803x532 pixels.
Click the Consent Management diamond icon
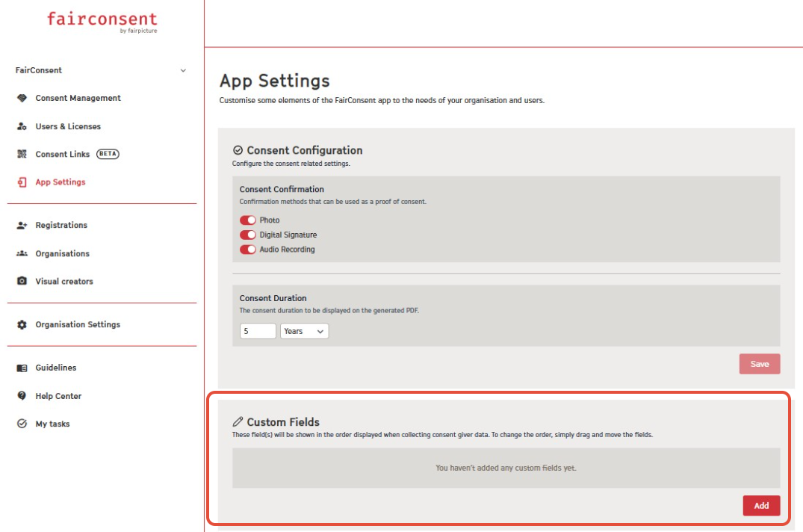click(22, 98)
